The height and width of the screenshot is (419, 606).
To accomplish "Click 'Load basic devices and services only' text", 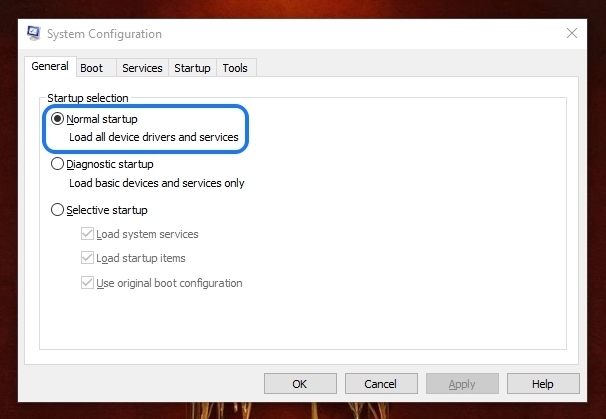I will pos(157,183).
